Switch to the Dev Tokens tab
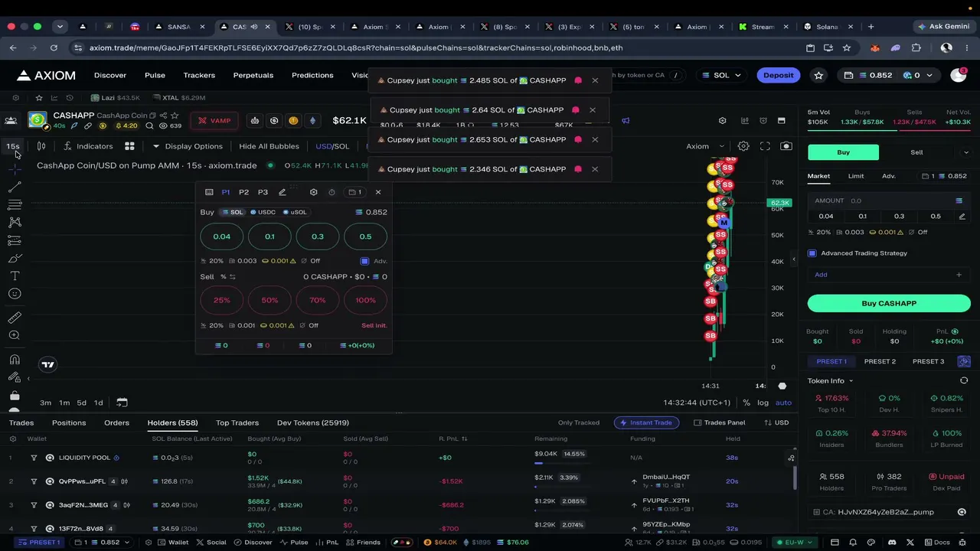980x551 pixels. 313,422
